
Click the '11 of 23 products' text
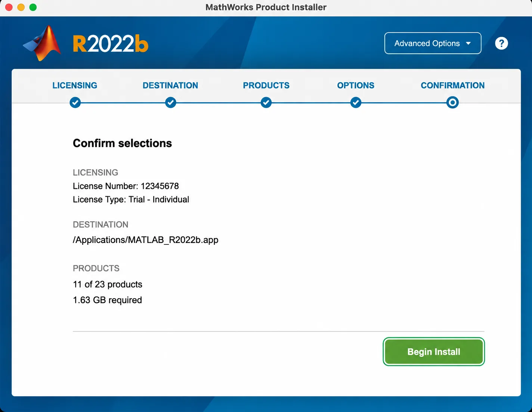tap(108, 284)
